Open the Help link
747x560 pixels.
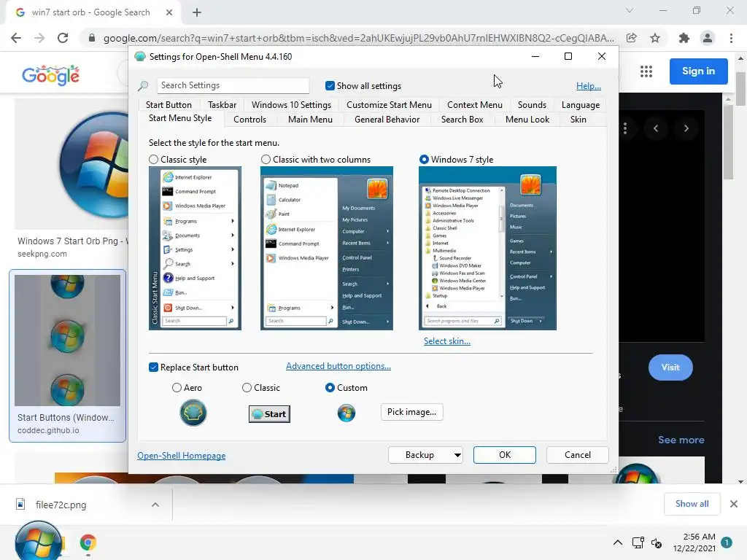coord(589,86)
